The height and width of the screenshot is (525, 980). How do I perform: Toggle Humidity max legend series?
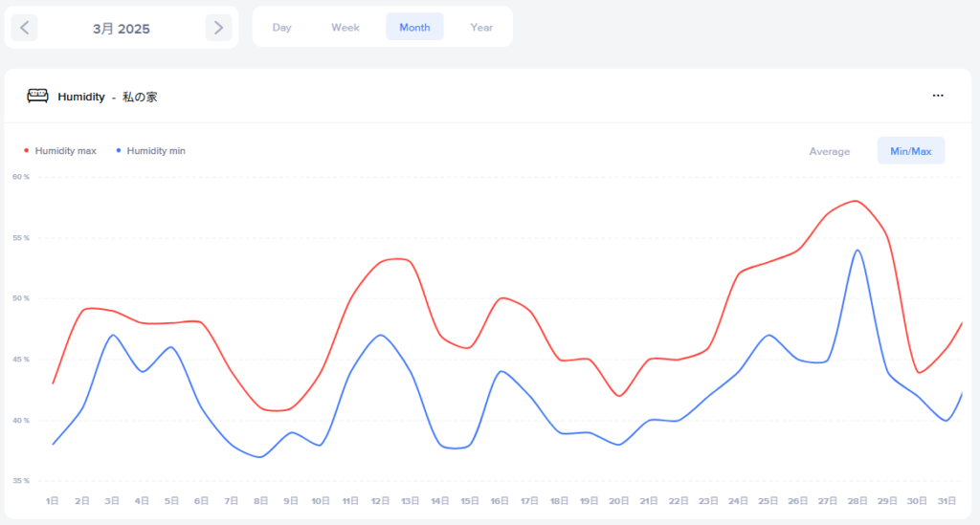point(65,151)
